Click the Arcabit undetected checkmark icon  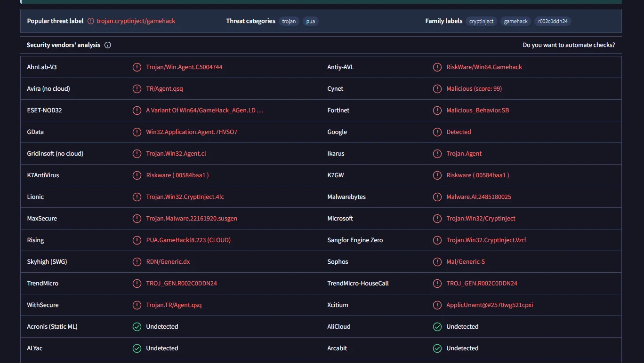(437, 348)
